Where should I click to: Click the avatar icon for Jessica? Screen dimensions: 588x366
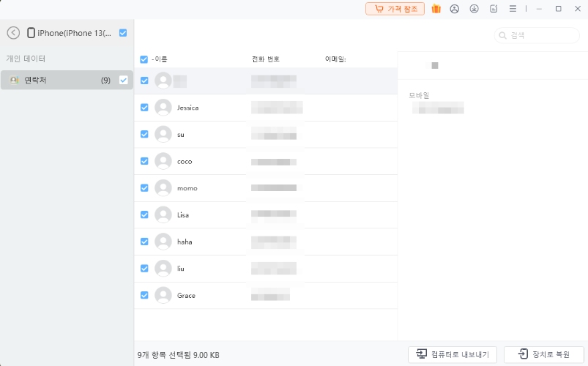click(x=163, y=108)
